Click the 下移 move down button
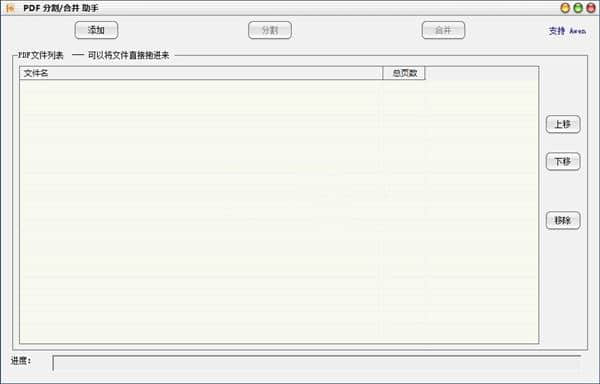The image size is (600, 384). 563,161
